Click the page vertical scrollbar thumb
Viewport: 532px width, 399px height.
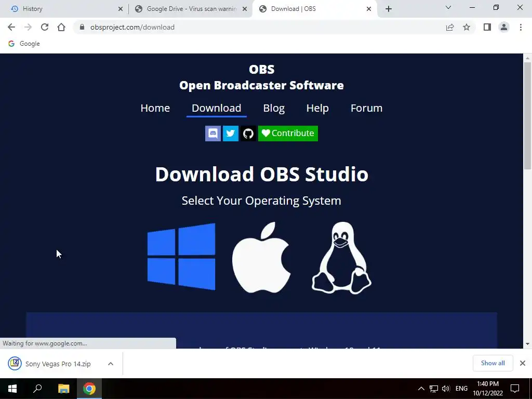tap(527, 116)
